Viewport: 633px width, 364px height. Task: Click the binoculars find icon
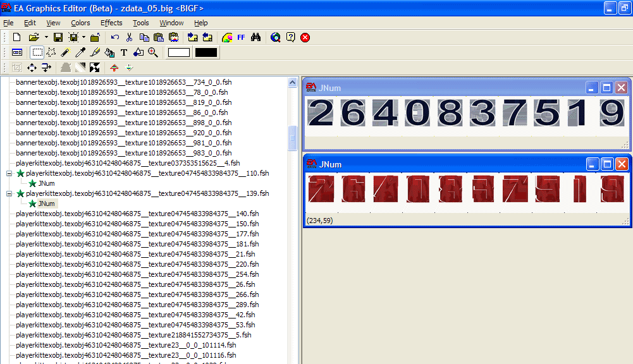pyautogui.click(x=256, y=38)
